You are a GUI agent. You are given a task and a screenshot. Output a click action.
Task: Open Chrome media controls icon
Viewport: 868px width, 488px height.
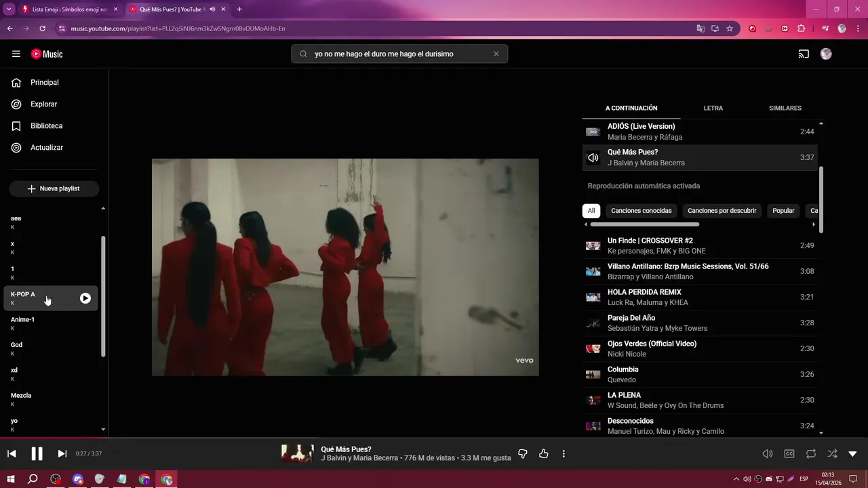[x=825, y=28]
